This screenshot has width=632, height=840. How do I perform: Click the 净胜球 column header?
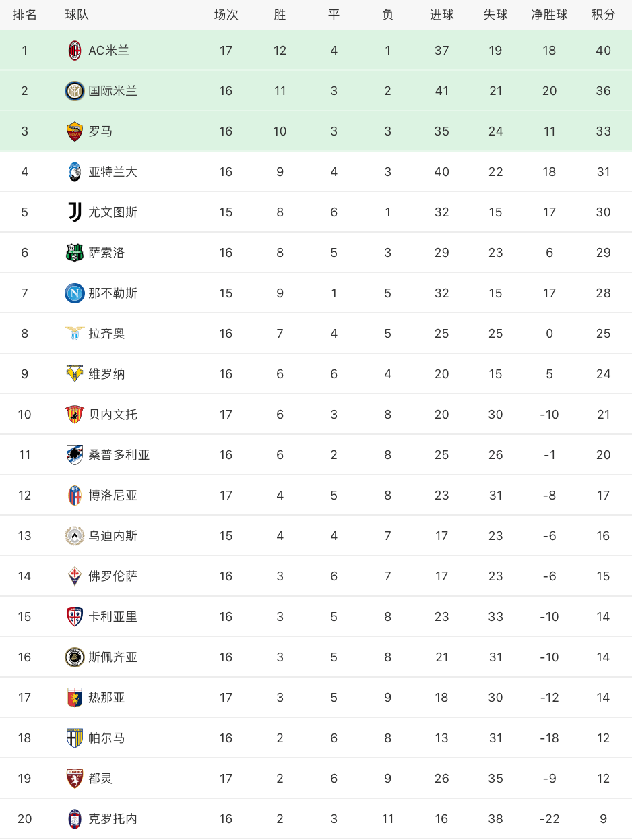point(549,15)
